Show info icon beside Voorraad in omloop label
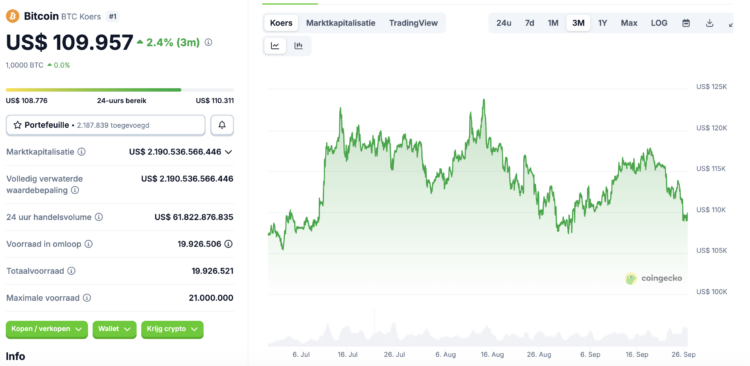This screenshot has height=366, width=750. (x=88, y=244)
